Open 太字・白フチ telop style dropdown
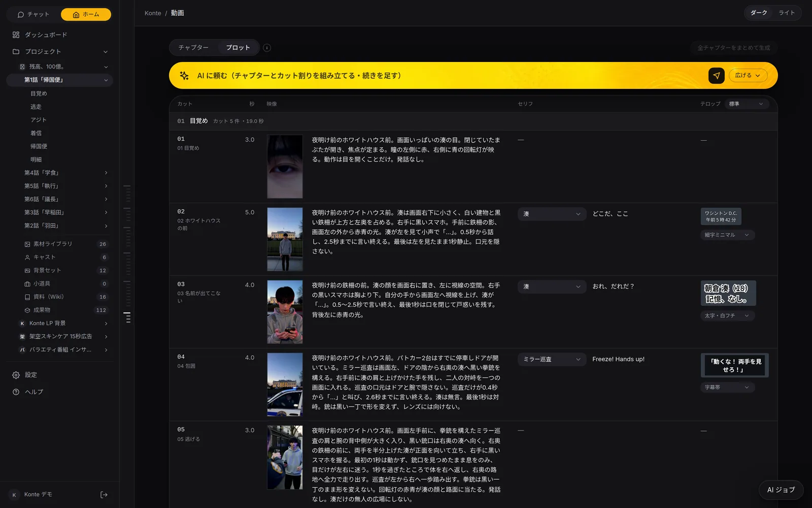The image size is (812, 508). coord(727,316)
